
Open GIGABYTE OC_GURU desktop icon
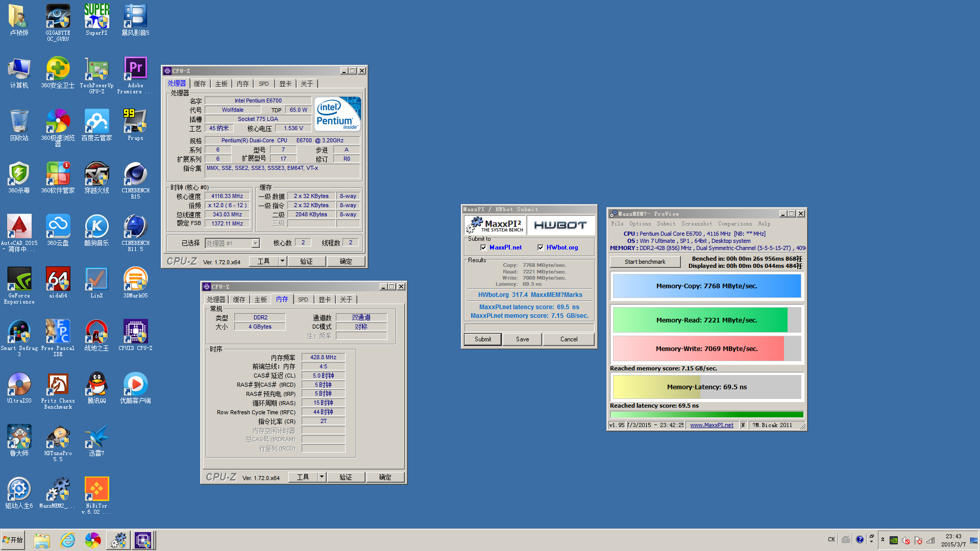pyautogui.click(x=58, y=22)
